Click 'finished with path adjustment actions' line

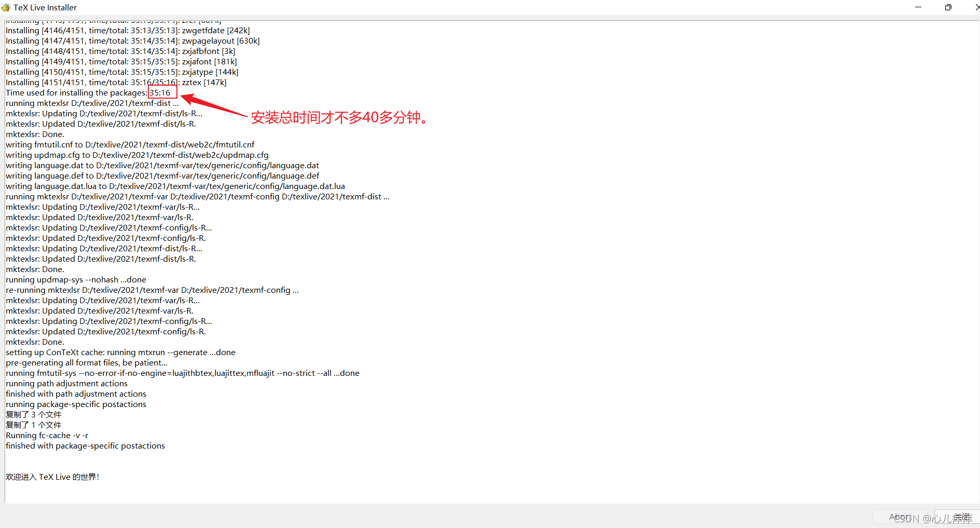(x=76, y=394)
